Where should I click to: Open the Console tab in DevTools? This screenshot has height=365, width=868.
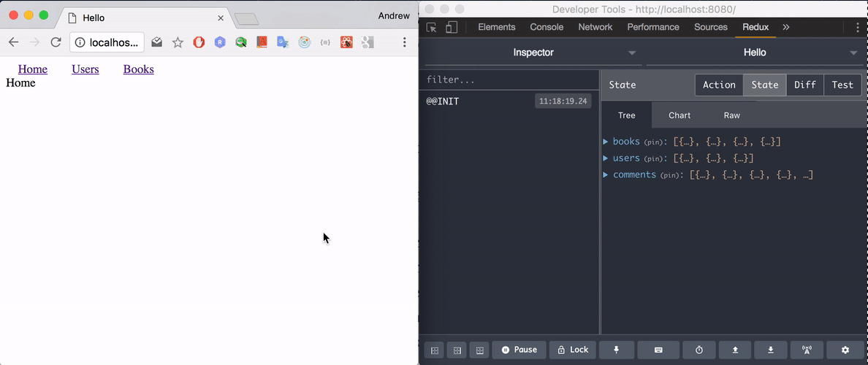pos(547,27)
